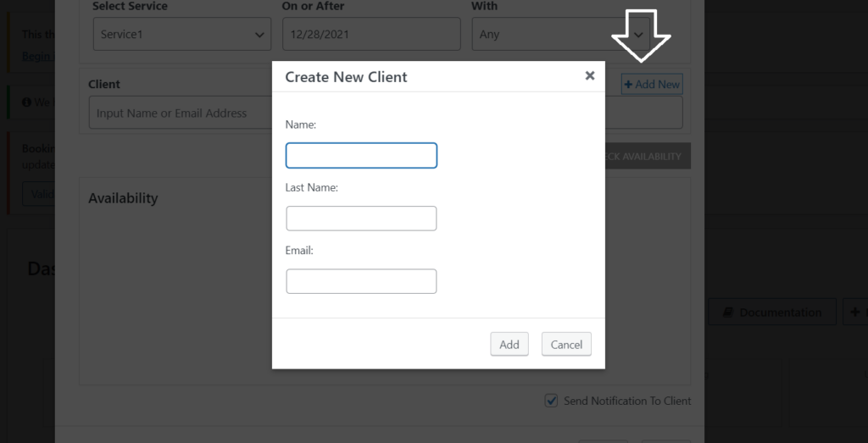The width and height of the screenshot is (868, 443).
Task: Expand the With staff dropdown
Action: point(561,34)
